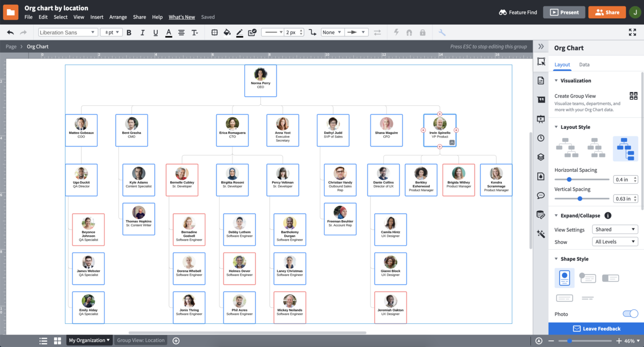Switch to grid view of pages
The width and height of the screenshot is (644, 347).
(x=57, y=340)
